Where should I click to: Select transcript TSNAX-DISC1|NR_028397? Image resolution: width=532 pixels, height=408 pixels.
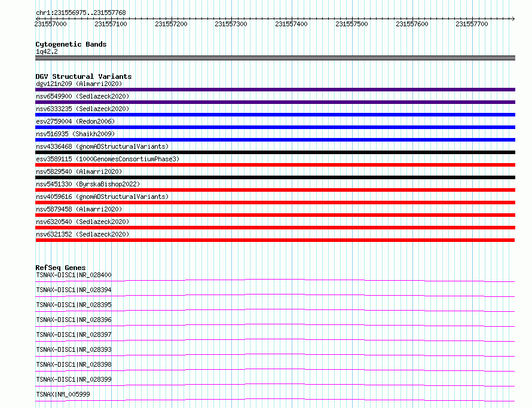click(74, 335)
